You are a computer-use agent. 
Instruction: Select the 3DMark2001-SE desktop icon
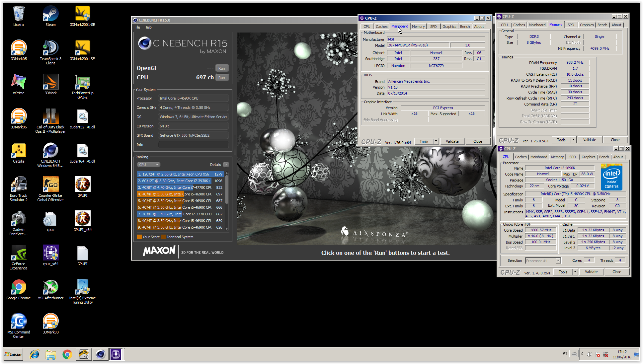(82, 16)
